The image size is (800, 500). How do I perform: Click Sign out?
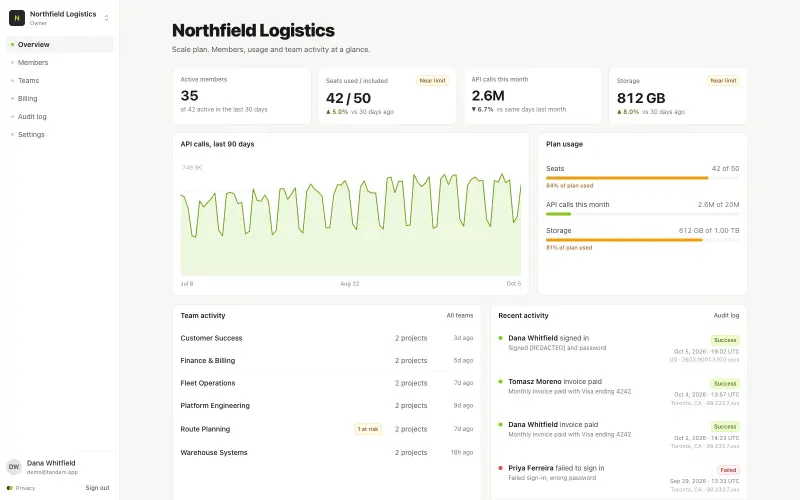tap(97, 488)
